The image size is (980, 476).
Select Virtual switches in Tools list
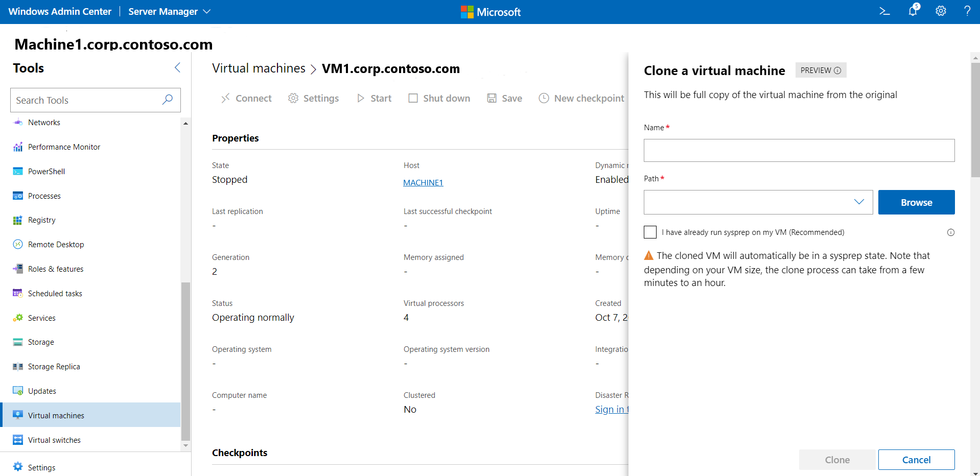[54, 440]
